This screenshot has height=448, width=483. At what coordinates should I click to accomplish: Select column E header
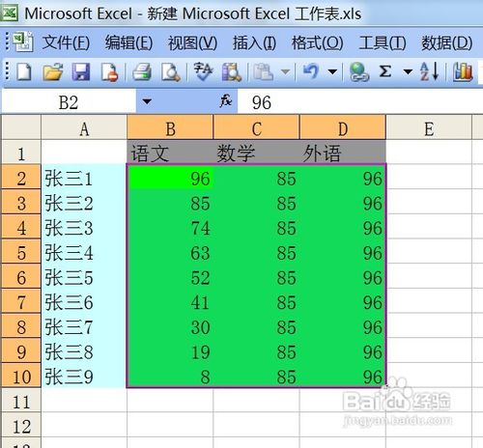429,128
